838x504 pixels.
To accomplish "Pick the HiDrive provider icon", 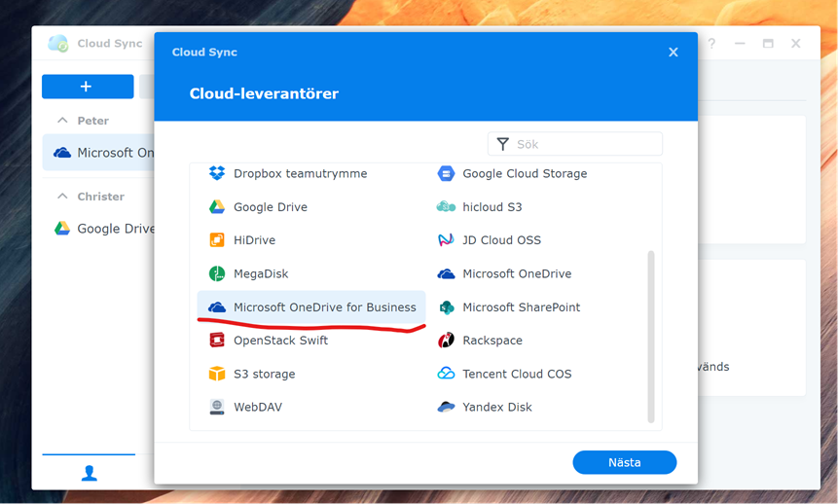I will 216,240.
